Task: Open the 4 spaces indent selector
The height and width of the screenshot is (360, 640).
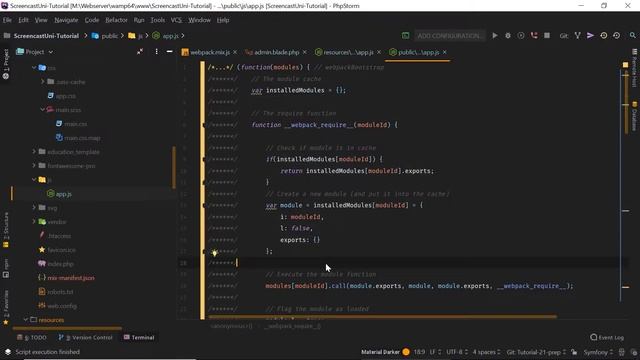Action: [x=487, y=352]
